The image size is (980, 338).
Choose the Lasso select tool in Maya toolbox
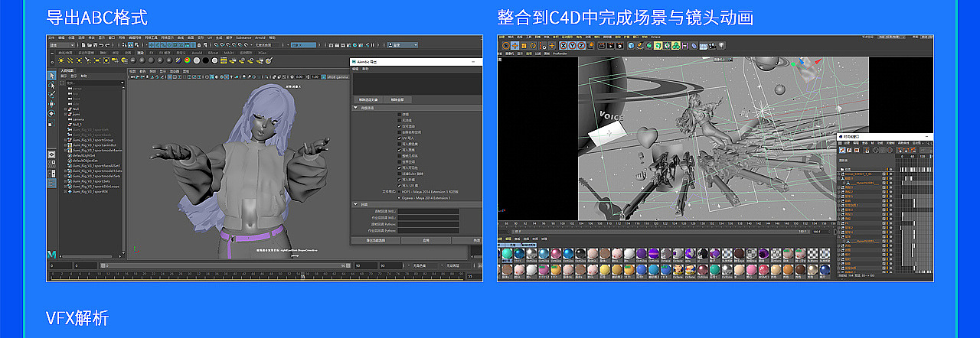point(52,85)
